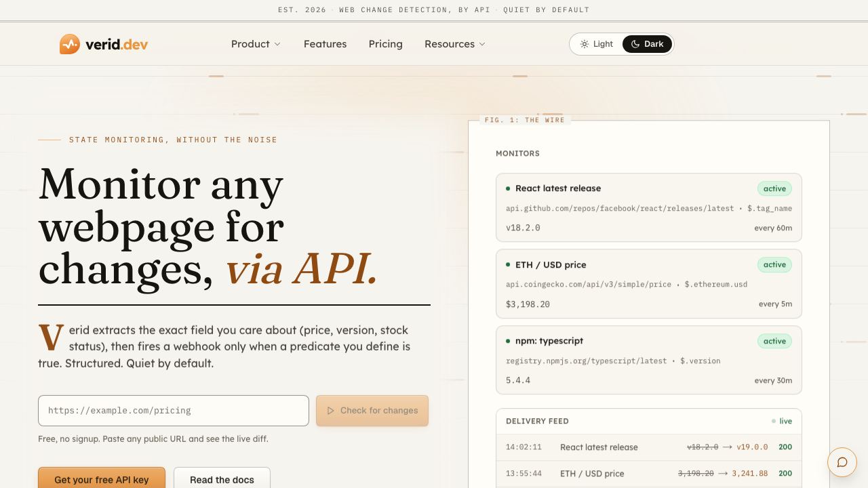
Task: Click active badge on ETH / USD price
Action: (x=774, y=265)
